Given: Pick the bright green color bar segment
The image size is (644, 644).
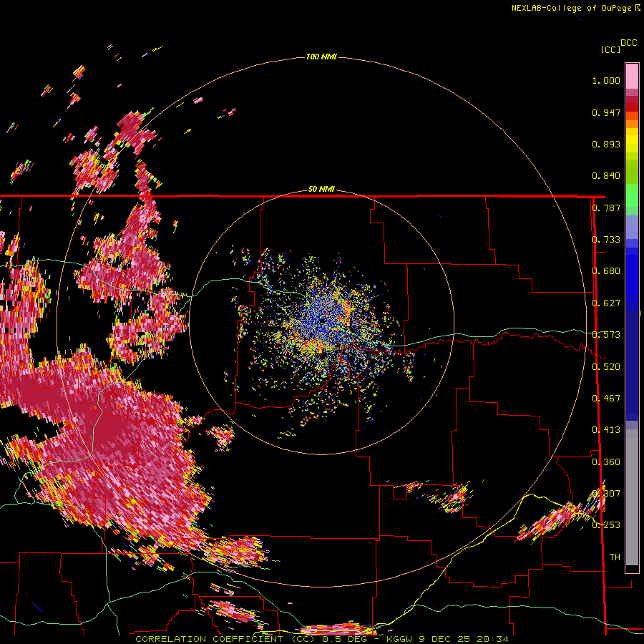Looking at the screenshot, I should click(632, 196).
